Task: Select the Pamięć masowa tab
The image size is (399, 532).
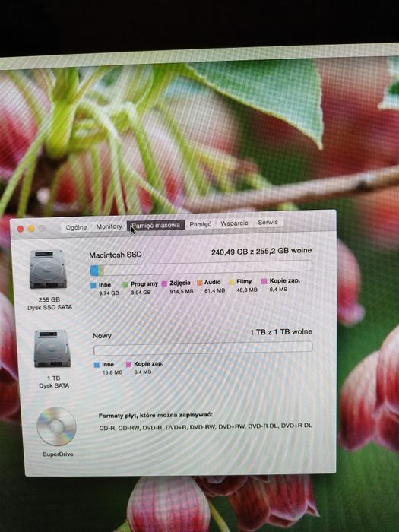Action: [x=156, y=225]
